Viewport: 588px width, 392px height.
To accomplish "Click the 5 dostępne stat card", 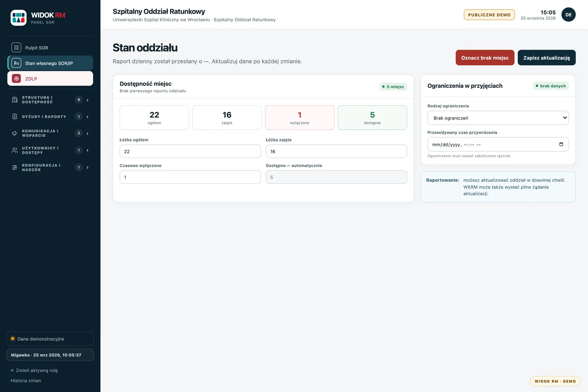I will tap(372, 118).
